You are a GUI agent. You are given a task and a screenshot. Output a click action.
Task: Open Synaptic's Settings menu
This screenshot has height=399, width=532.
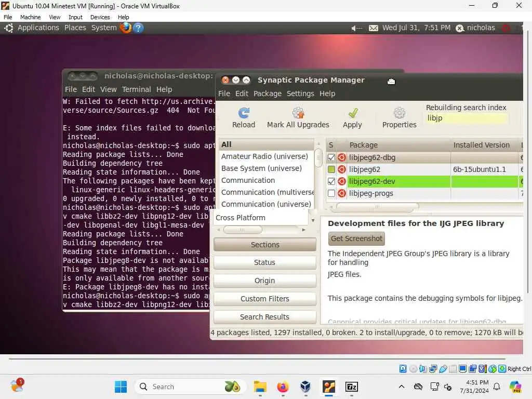coord(300,94)
